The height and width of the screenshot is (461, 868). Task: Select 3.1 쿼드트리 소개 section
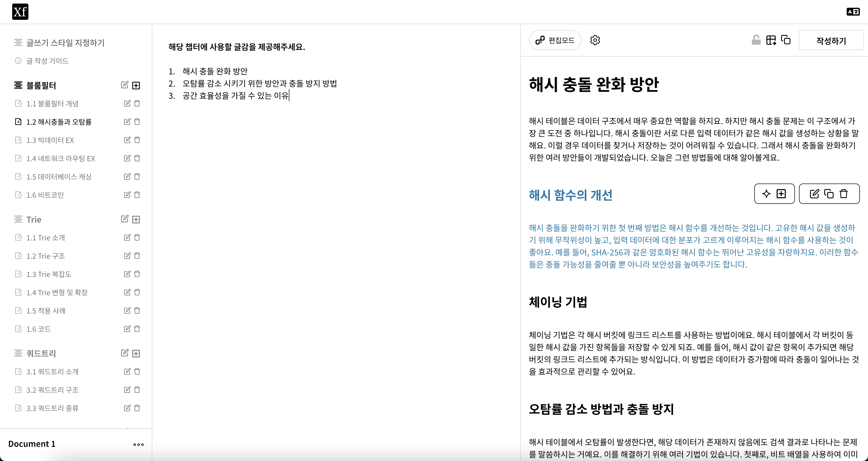pyautogui.click(x=53, y=371)
